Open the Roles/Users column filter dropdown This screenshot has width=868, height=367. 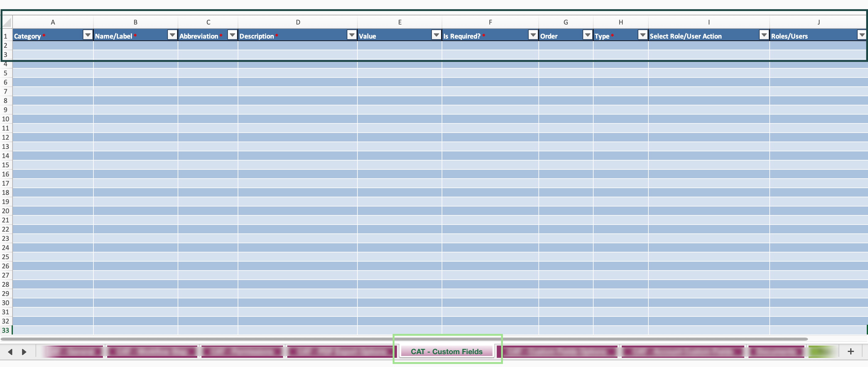click(861, 35)
